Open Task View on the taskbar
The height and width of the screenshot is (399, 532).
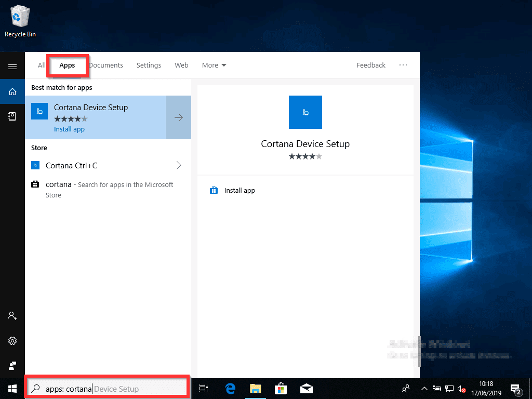click(x=204, y=389)
